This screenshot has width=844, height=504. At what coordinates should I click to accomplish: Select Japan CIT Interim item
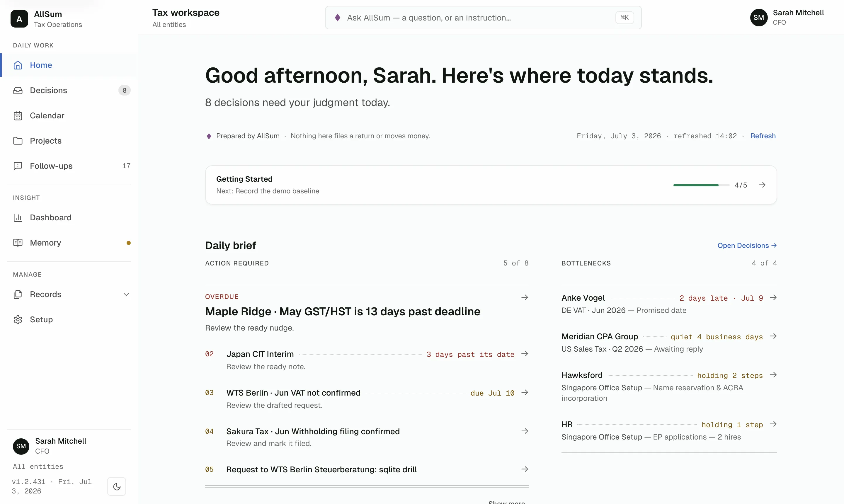260,354
